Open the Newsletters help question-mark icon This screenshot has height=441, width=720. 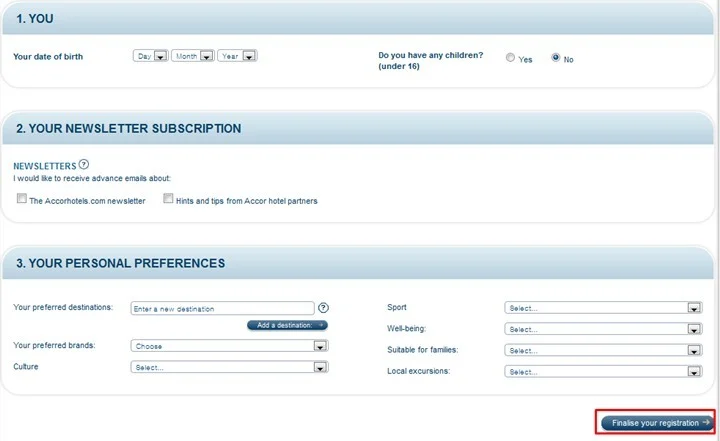pyautogui.click(x=84, y=164)
